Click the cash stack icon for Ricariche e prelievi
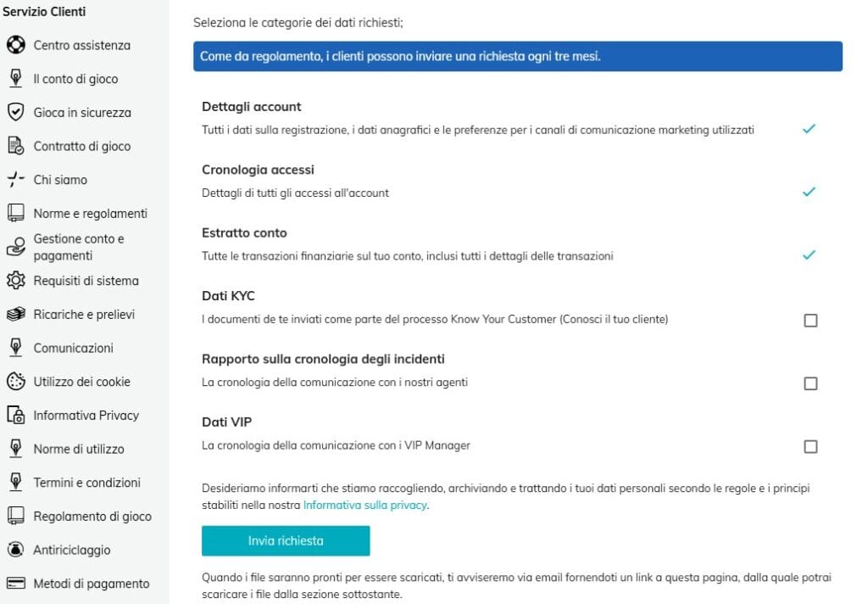 point(16,314)
